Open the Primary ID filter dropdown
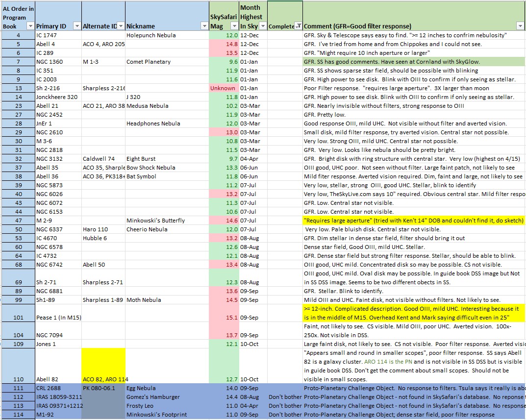The height and width of the screenshot is (420, 526). 76,26
